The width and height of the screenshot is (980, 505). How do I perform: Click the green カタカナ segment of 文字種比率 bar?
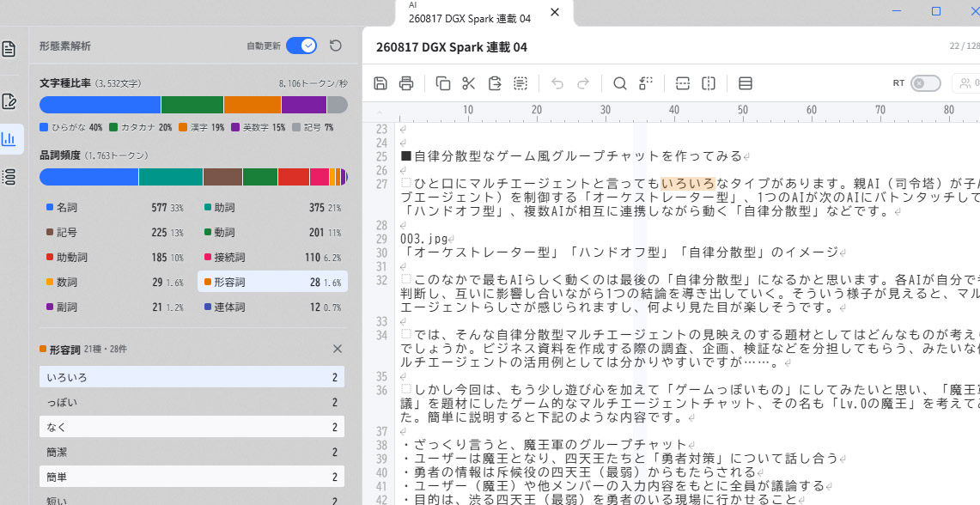[x=192, y=105]
